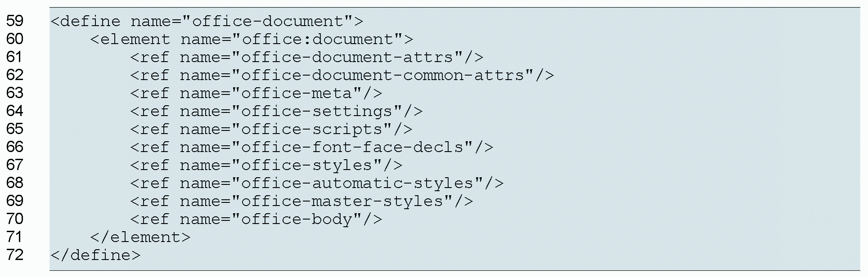Click the element name "office:document" tag
868x278 pixels.
(x=251, y=39)
